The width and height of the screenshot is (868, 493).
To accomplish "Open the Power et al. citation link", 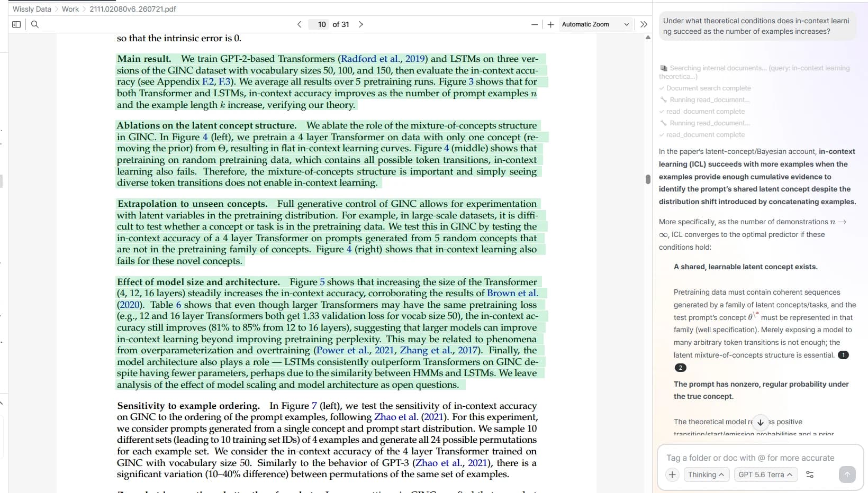I will tap(355, 350).
